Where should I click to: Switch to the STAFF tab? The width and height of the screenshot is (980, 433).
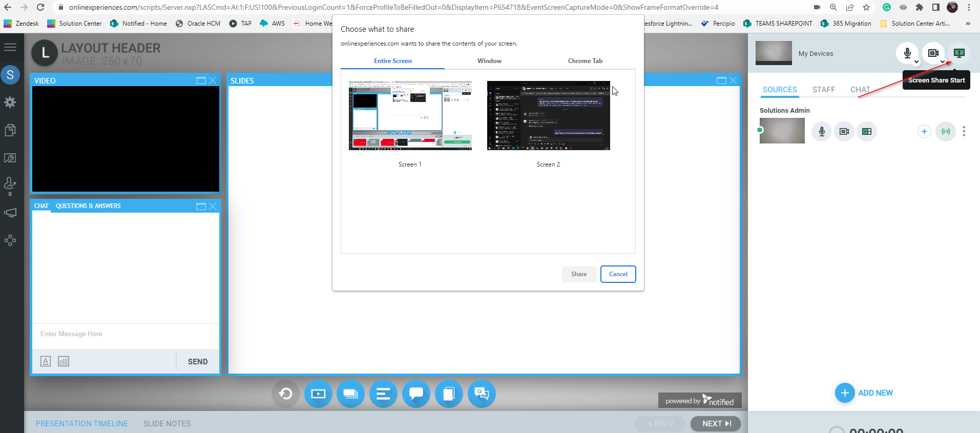(823, 90)
